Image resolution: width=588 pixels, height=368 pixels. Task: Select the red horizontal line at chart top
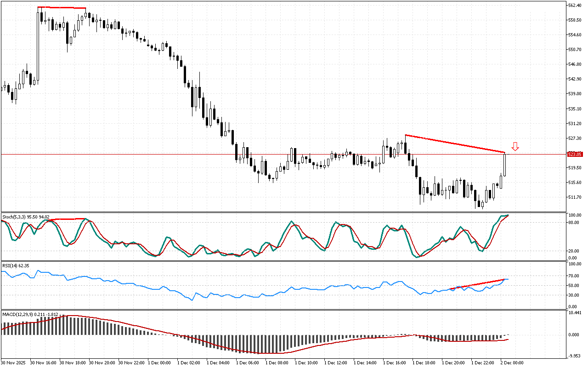click(x=62, y=8)
